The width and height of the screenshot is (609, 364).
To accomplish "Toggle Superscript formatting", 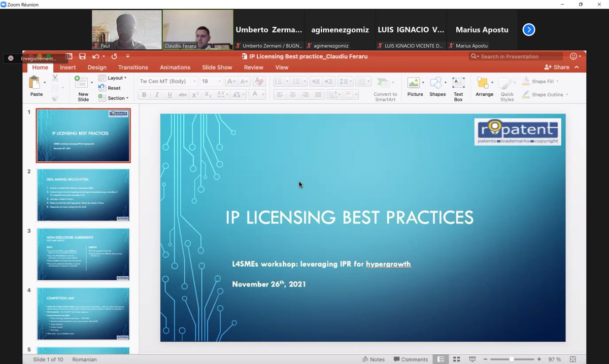I will [x=195, y=94].
